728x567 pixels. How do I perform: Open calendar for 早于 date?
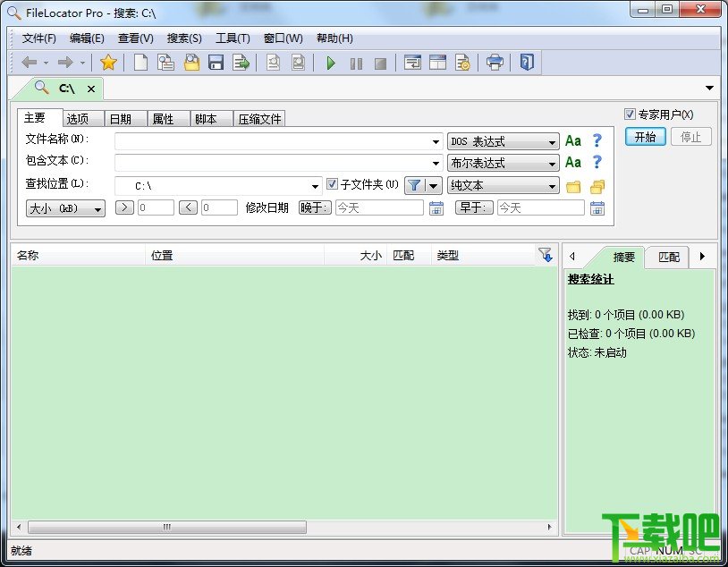(x=597, y=208)
